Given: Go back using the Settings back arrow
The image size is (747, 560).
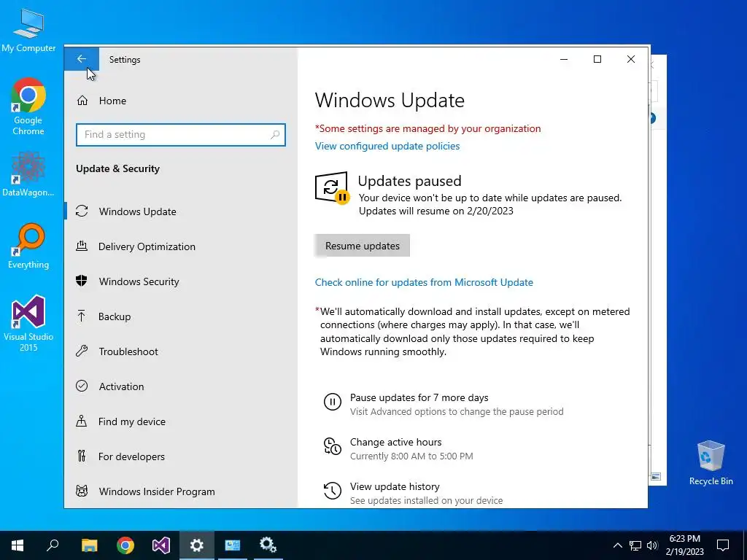Looking at the screenshot, I should click(82, 59).
